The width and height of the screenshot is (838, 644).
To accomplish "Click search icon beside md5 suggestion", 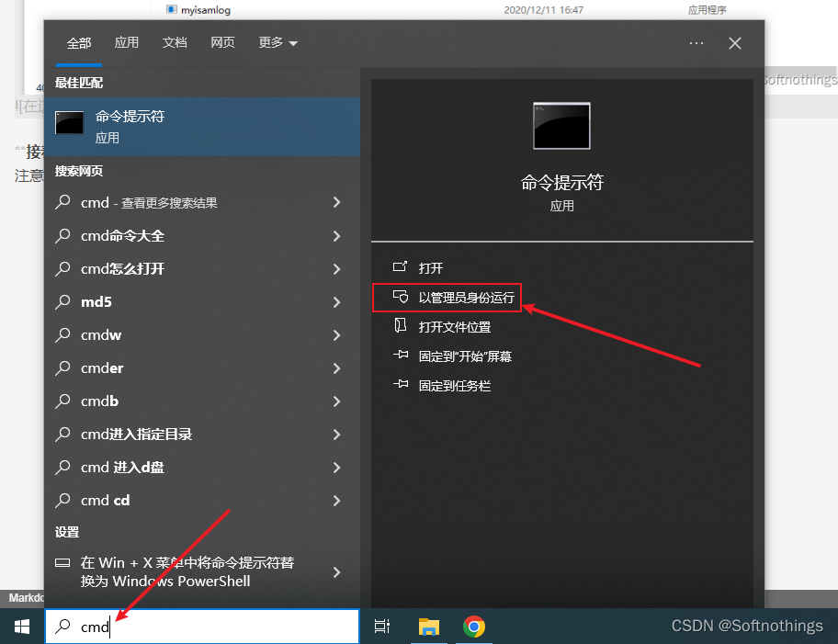I will point(63,301).
